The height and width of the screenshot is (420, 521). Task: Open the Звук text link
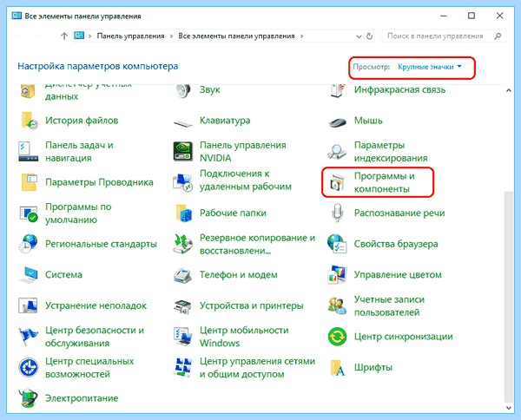(209, 89)
